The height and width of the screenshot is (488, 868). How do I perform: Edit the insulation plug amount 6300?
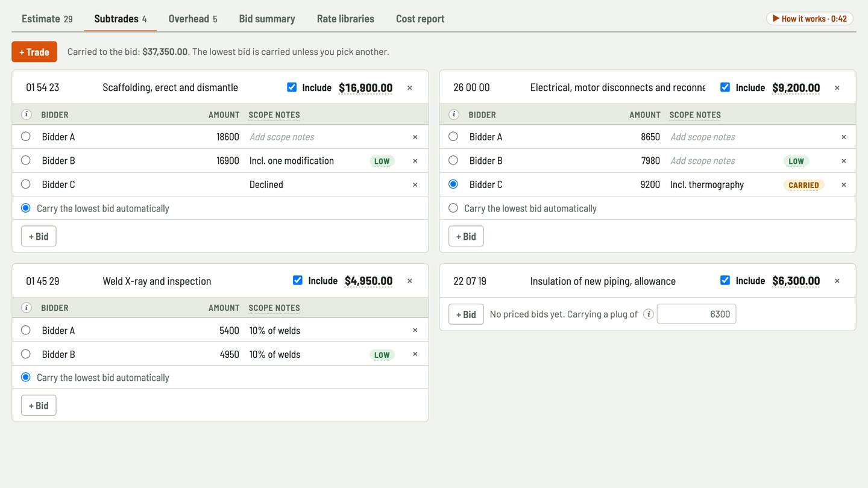696,314
